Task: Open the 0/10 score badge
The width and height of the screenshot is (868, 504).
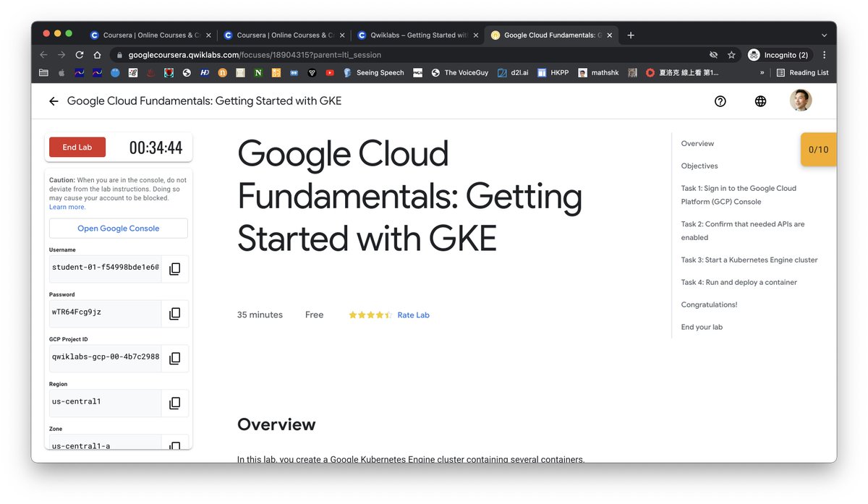Action: point(819,150)
